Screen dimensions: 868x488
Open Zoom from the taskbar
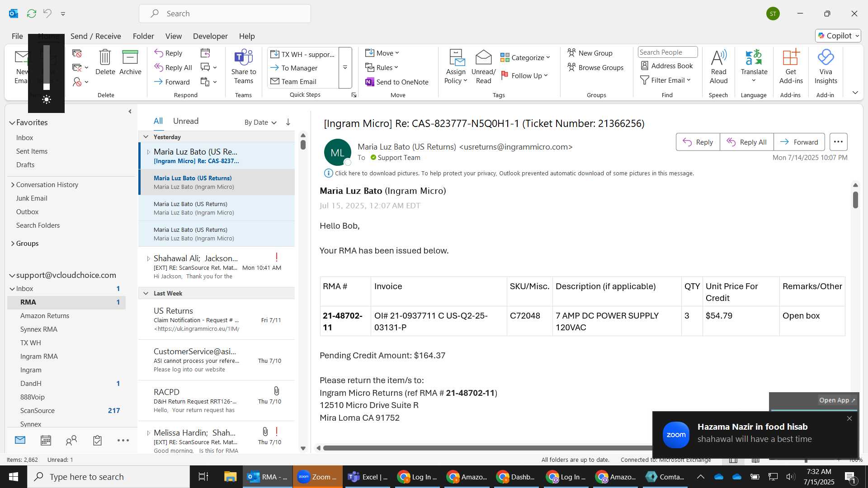pos(318,477)
